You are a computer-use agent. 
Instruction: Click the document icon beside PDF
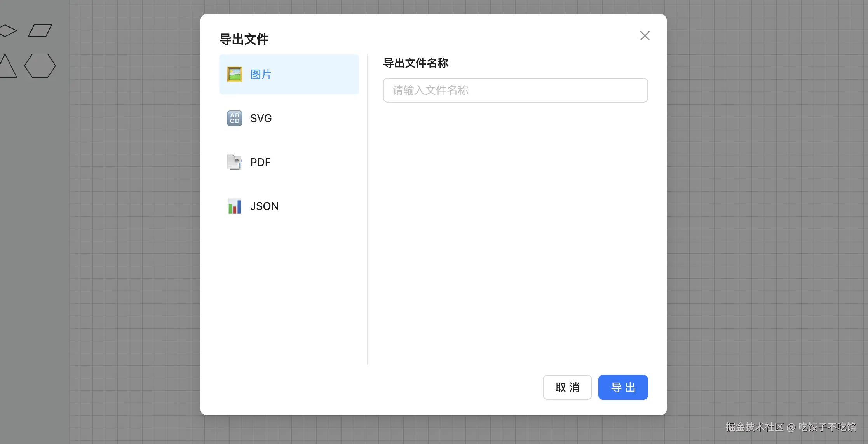pos(234,162)
